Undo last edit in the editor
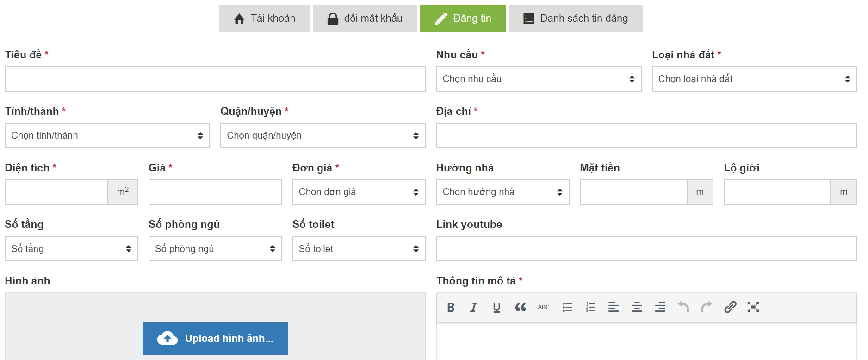The width and height of the screenshot is (868, 360). click(683, 307)
